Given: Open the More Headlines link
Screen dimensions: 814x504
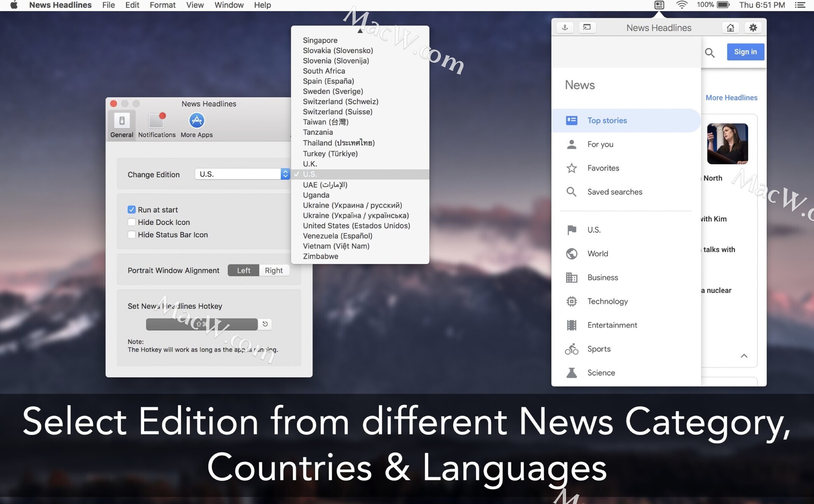Looking at the screenshot, I should click(x=731, y=97).
